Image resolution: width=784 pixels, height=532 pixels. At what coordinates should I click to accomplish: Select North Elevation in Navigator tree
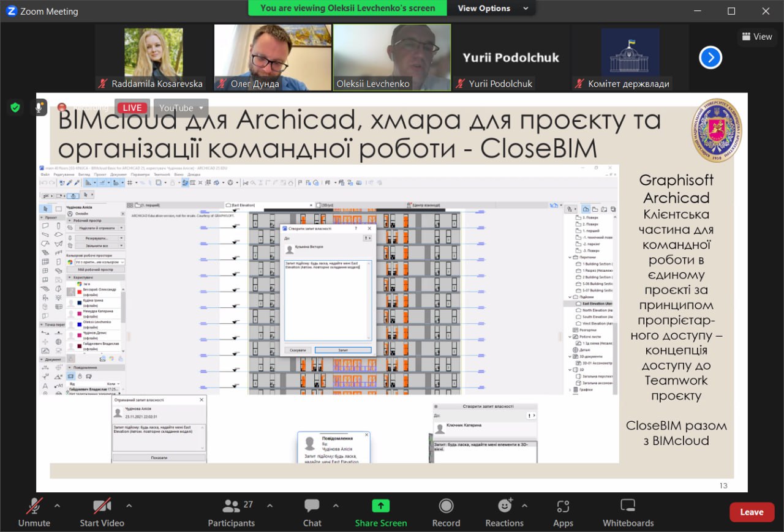pyautogui.click(x=595, y=310)
